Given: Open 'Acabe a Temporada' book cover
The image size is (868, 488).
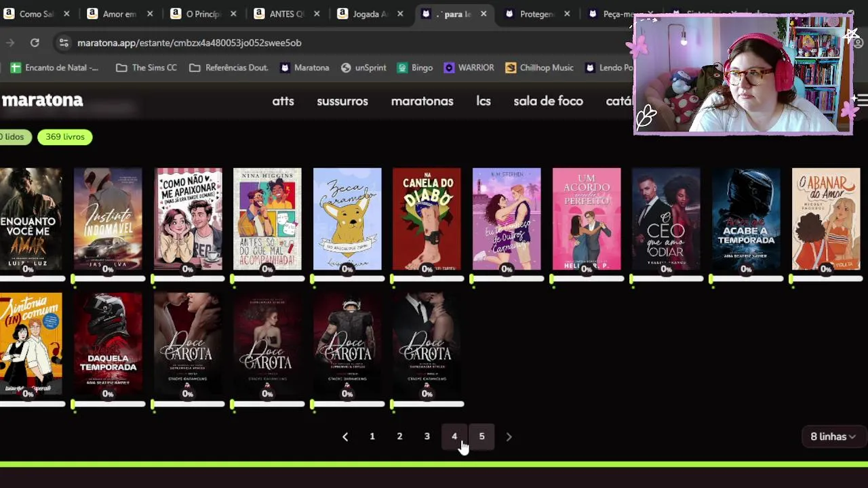Looking at the screenshot, I should pyautogui.click(x=746, y=219).
